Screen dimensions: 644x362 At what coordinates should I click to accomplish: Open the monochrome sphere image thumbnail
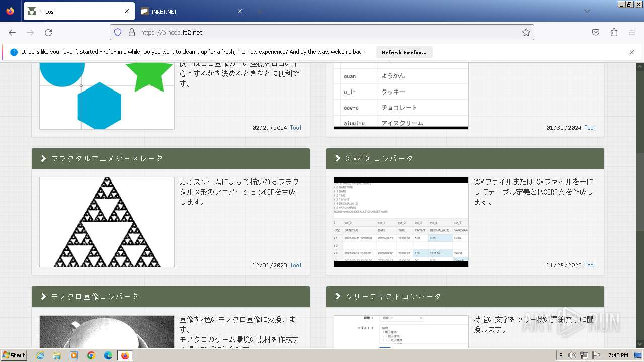click(x=107, y=331)
